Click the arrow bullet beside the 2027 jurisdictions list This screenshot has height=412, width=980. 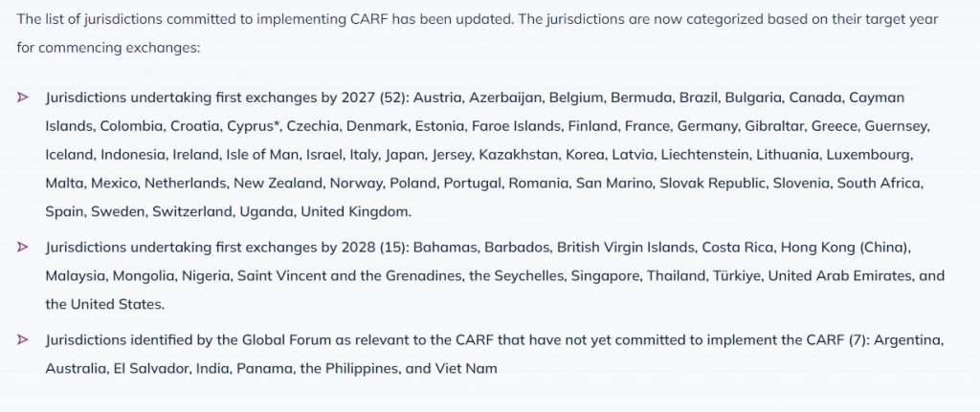22,98
